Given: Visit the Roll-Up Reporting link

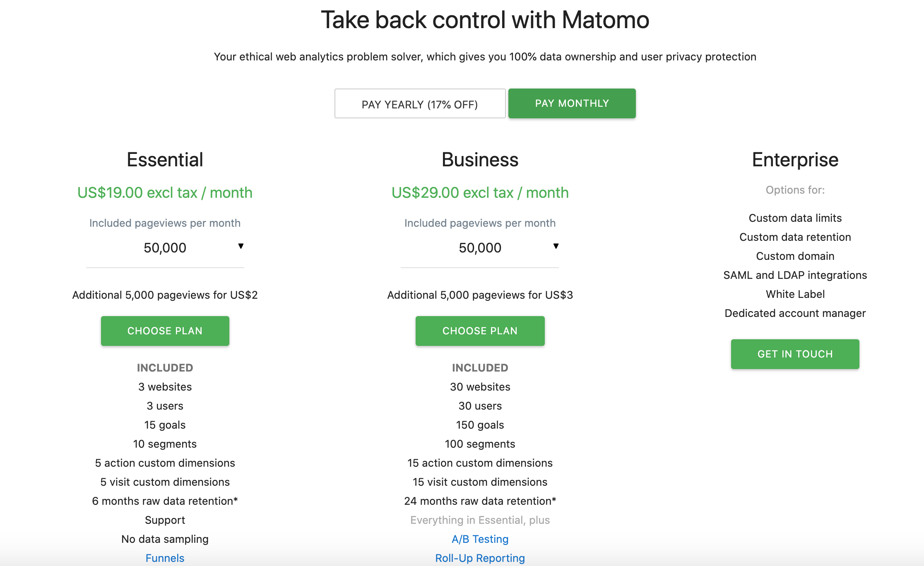Looking at the screenshot, I should click(480, 558).
